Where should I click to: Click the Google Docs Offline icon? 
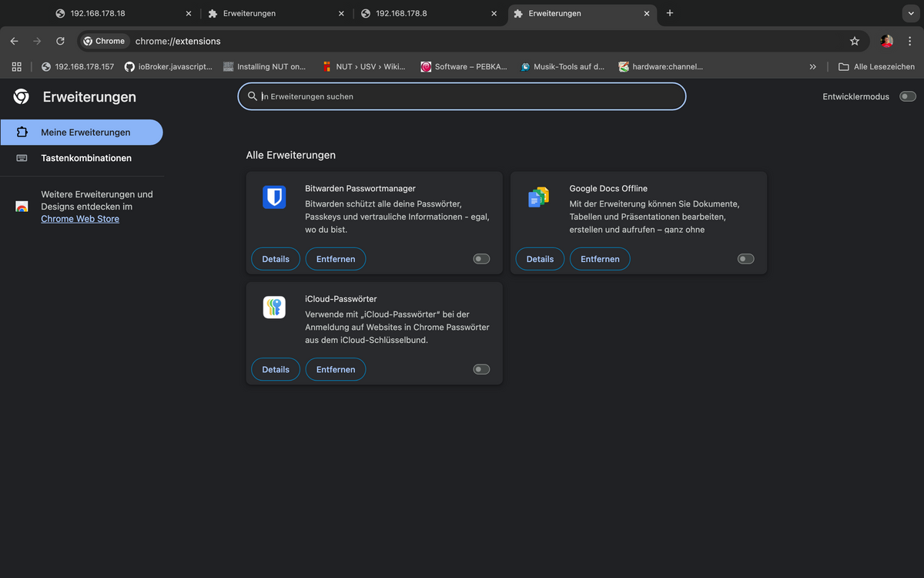pos(538,197)
